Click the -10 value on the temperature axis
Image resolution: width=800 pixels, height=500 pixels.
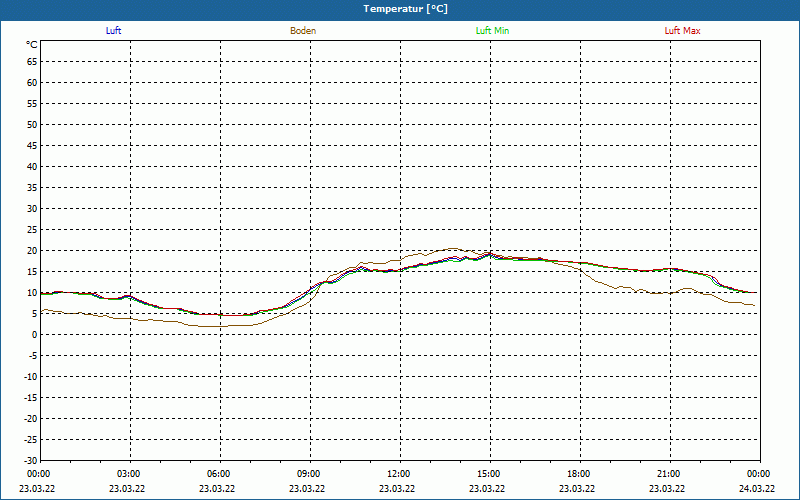[x=31, y=377]
